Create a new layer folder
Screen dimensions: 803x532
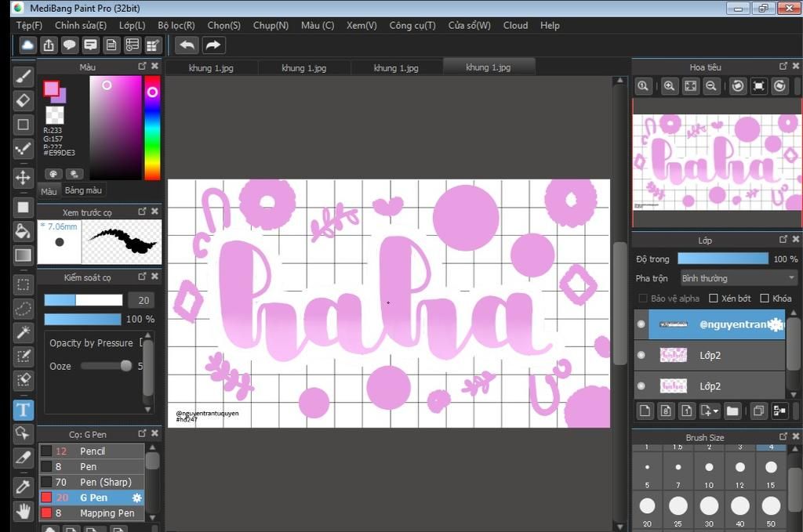click(732, 411)
